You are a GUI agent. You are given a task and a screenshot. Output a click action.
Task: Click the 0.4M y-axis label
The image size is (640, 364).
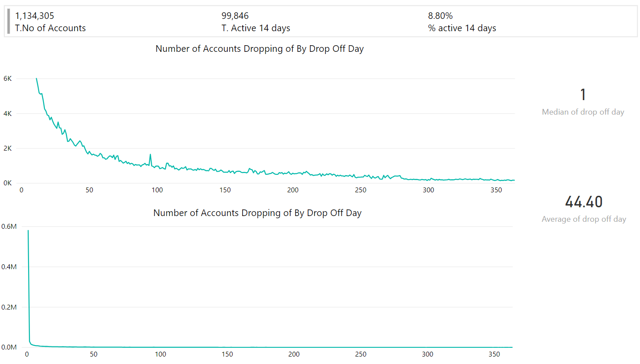[9, 267]
